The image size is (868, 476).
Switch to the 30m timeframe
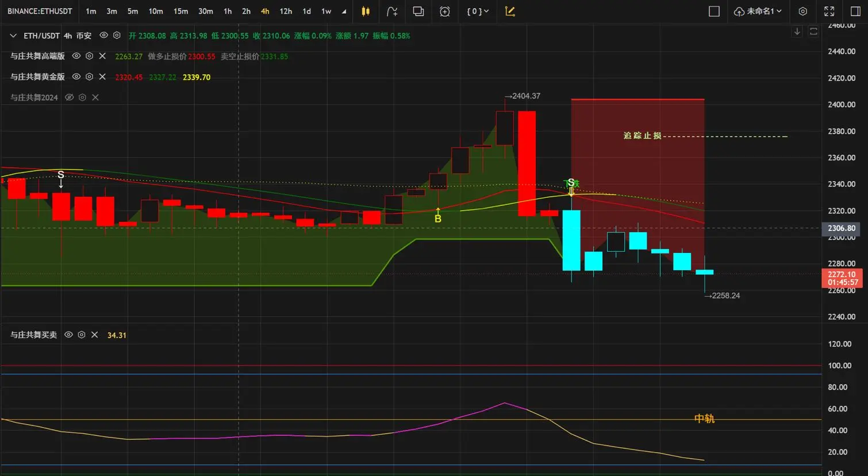[x=206, y=11]
